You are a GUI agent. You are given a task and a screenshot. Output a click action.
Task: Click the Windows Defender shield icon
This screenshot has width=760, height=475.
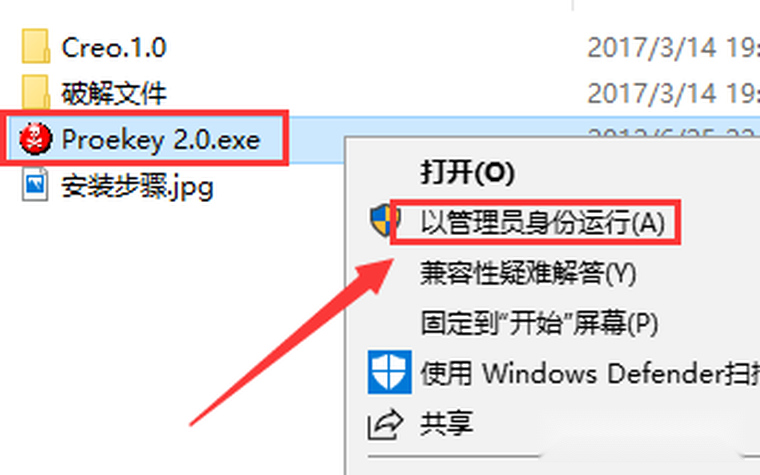390,372
